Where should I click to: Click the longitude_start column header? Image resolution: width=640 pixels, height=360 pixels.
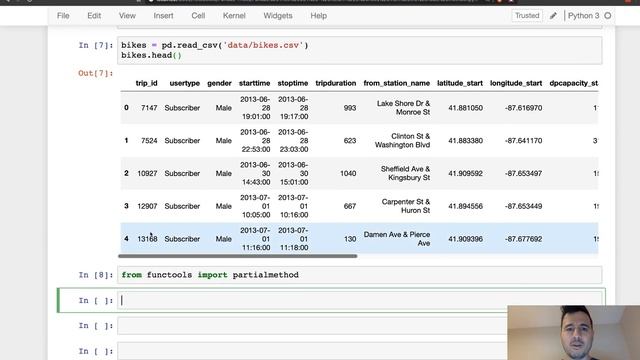coord(516,83)
